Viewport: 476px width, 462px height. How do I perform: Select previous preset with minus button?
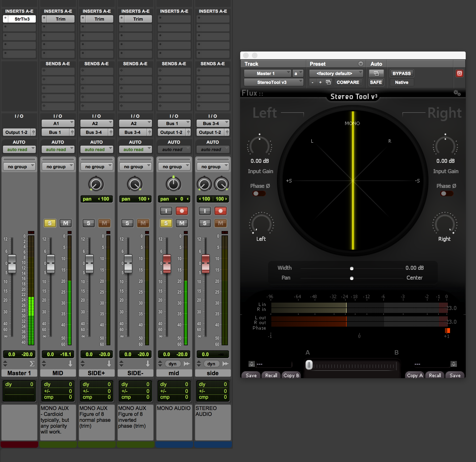(313, 82)
